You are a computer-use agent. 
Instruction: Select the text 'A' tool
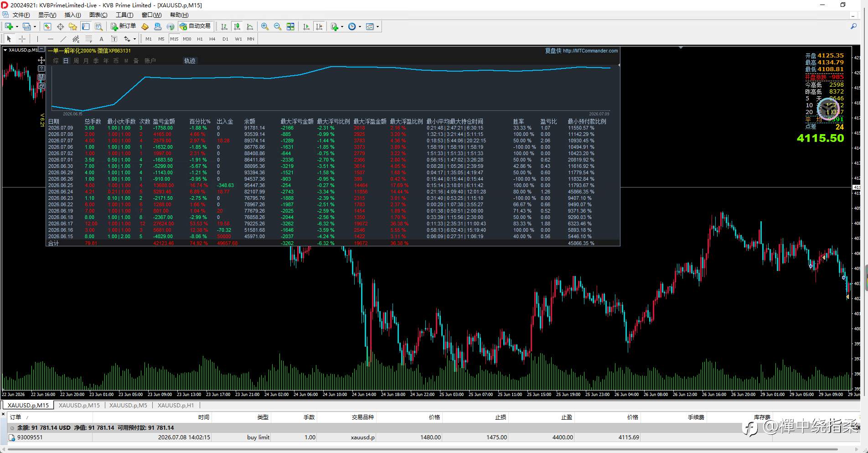point(101,39)
